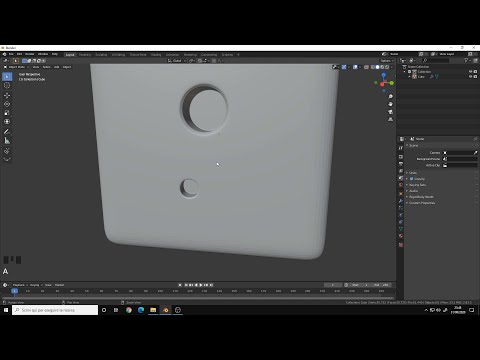Click the Zoom view magnifier icon
Viewport: 480px width, 360px height.
pyautogui.click(x=390, y=97)
